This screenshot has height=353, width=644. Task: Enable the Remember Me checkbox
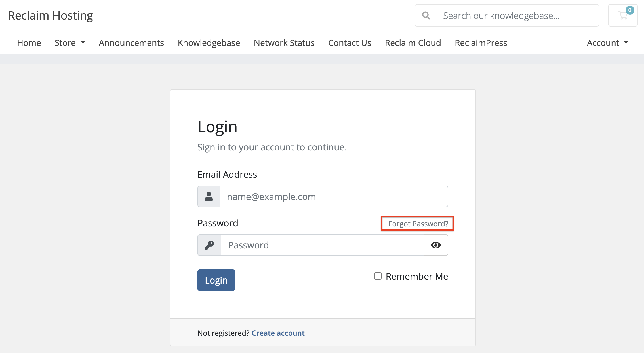point(378,276)
